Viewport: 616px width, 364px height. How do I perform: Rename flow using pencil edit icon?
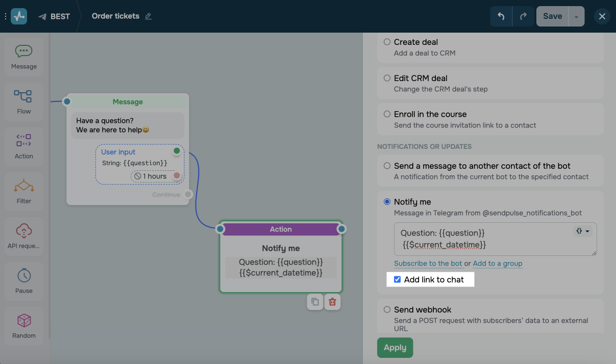[x=149, y=16]
